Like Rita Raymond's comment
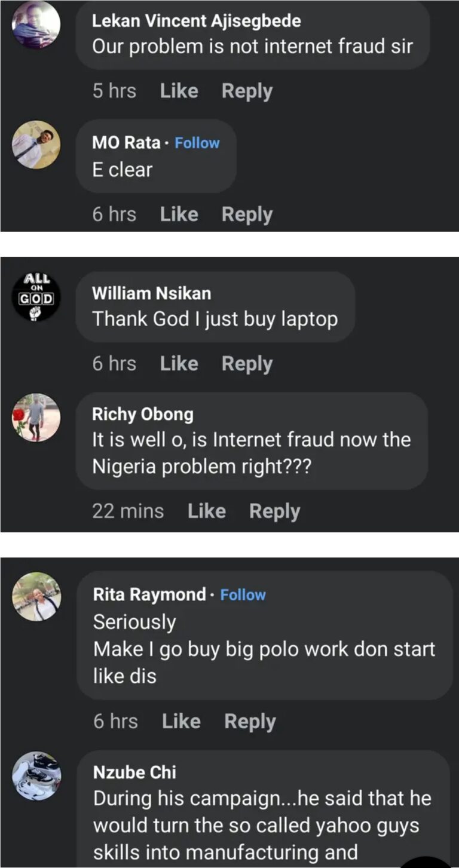Screen dimensions: 459x868 [x=181, y=722]
